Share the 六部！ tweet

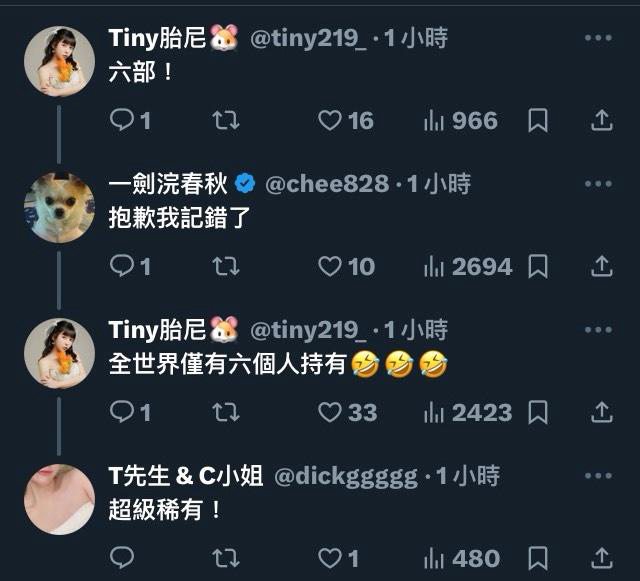click(602, 120)
